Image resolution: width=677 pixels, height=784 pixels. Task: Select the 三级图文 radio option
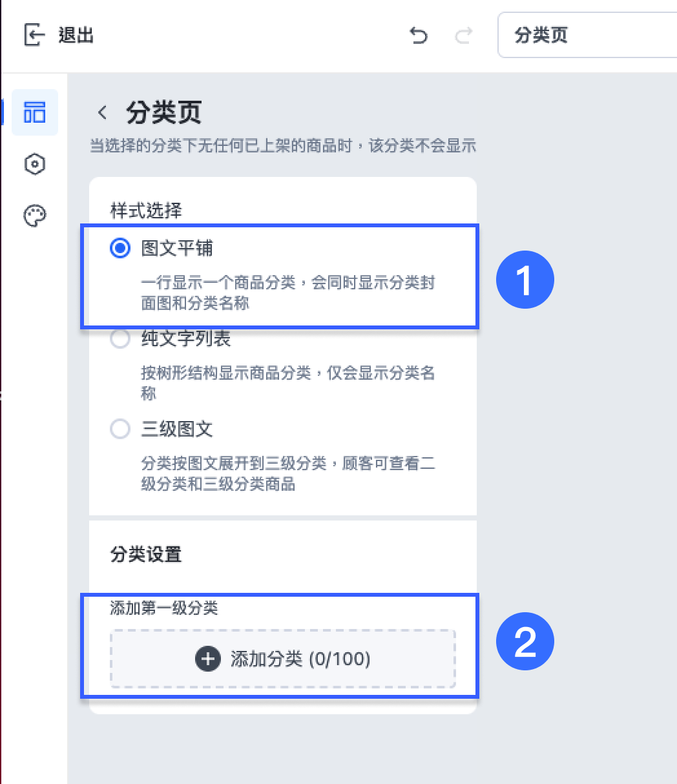click(x=120, y=429)
